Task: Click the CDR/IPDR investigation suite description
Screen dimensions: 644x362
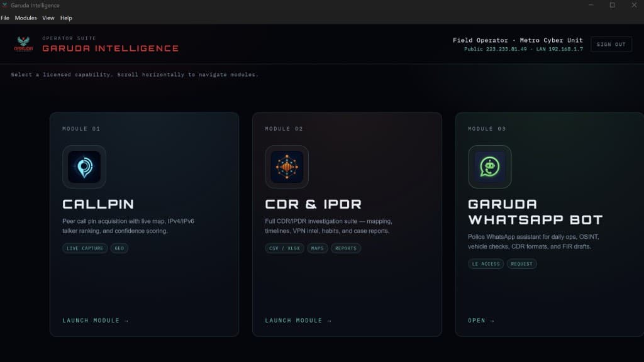Action: click(328, 226)
